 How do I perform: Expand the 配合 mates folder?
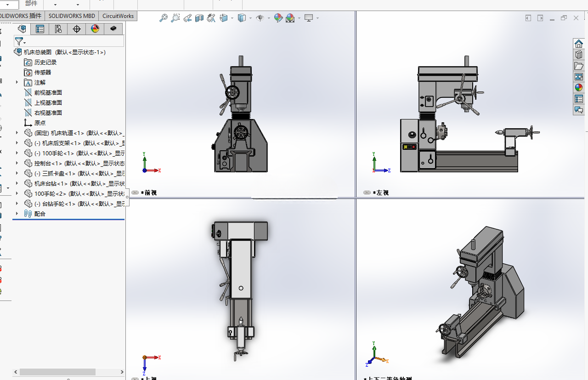17,214
